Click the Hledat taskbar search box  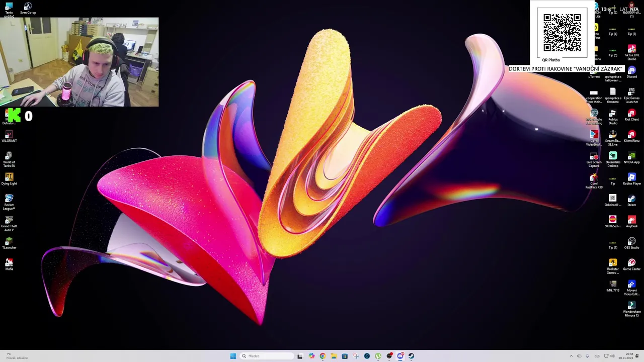click(267, 356)
